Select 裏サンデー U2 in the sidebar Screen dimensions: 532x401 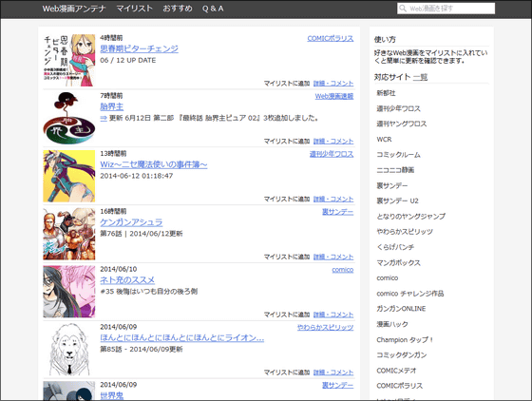pos(397,200)
